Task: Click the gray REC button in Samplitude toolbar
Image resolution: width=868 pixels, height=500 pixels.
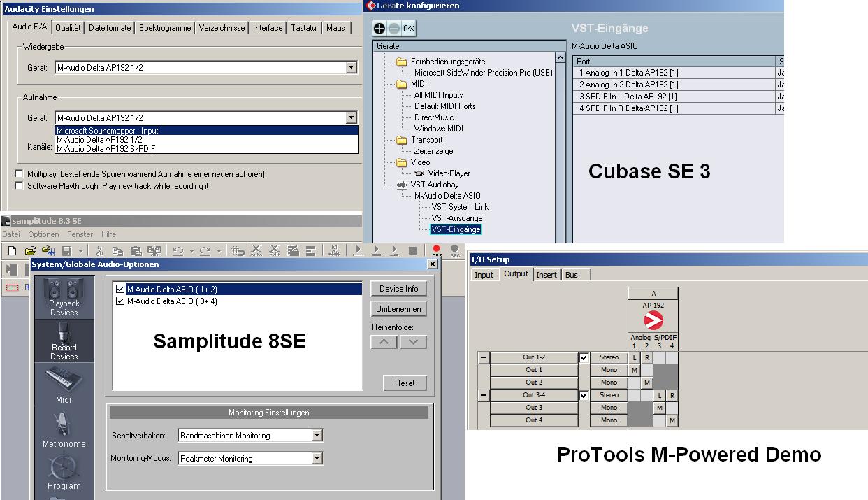Action: click(x=455, y=250)
